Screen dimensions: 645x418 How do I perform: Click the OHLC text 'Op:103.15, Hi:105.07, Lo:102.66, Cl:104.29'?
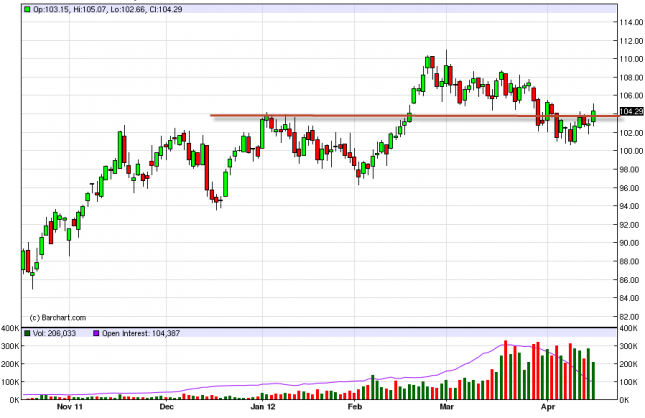[x=108, y=9]
